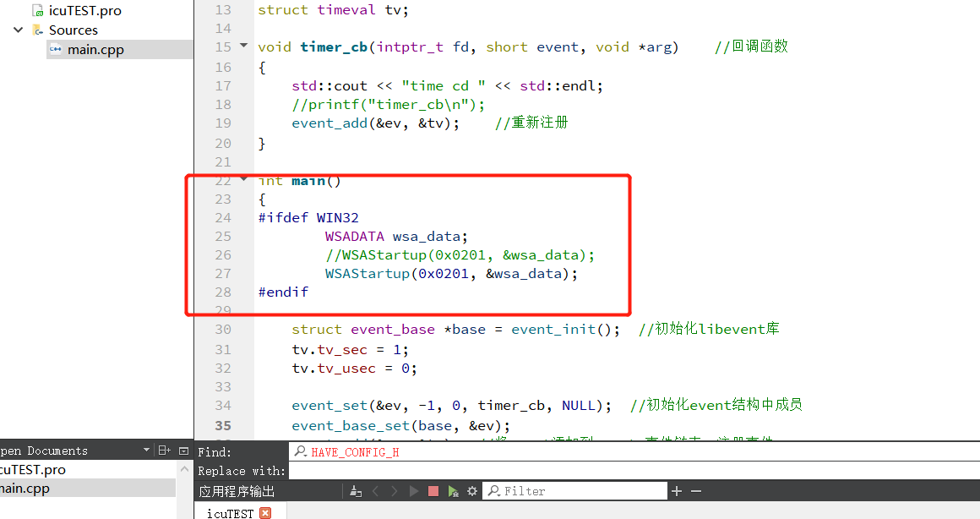The width and height of the screenshot is (980, 519).
Task: Close the Open Documents sidebar pane icon
Action: [183, 450]
